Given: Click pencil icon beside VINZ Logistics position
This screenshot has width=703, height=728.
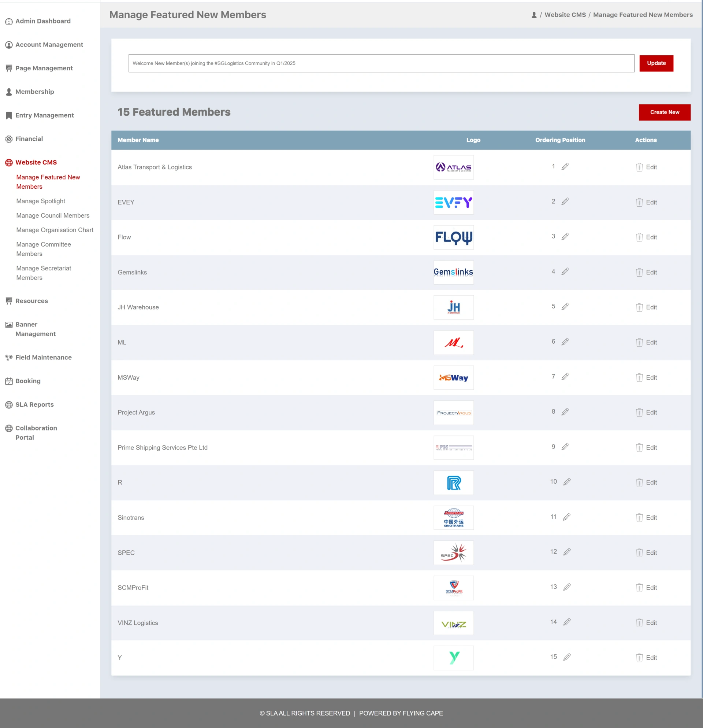Looking at the screenshot, I should pyautogui.click(x=567, y=622).
